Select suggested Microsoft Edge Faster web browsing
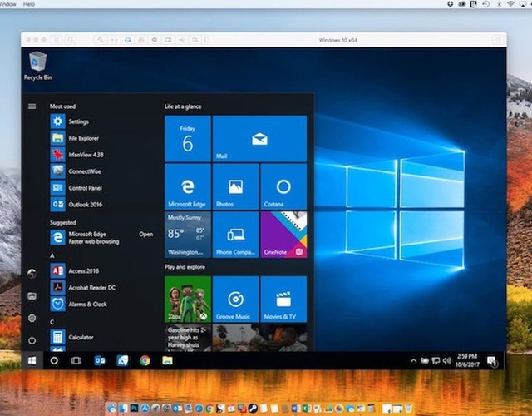Screen dimensions: 532x416 pyautogui.click(x=85, y=238)
